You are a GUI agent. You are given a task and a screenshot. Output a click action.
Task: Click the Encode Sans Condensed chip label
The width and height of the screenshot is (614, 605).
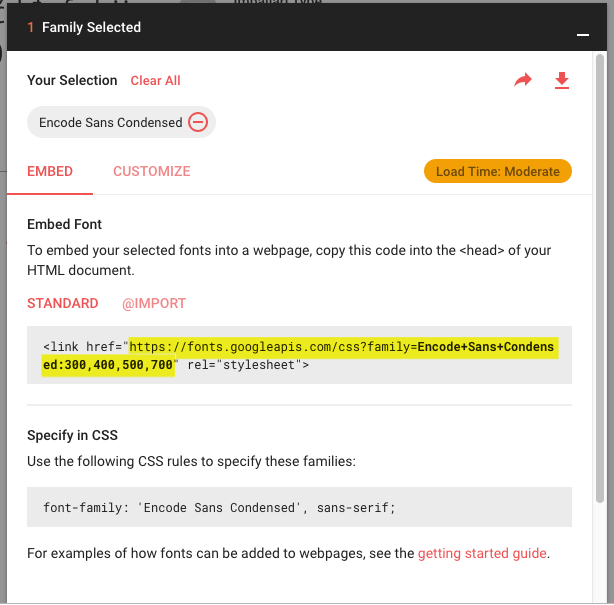tap(110, 122)
